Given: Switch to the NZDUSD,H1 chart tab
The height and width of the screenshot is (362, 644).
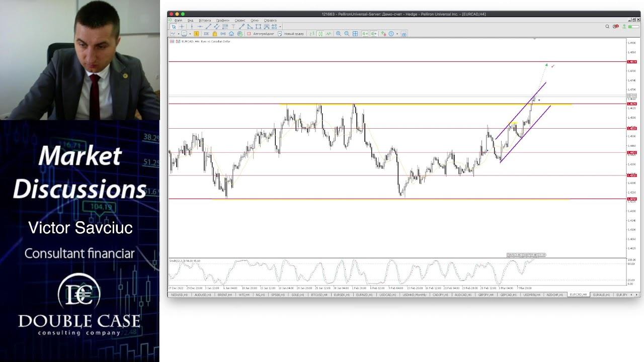Looking at the screenshot, I should [x=179, y=295].
